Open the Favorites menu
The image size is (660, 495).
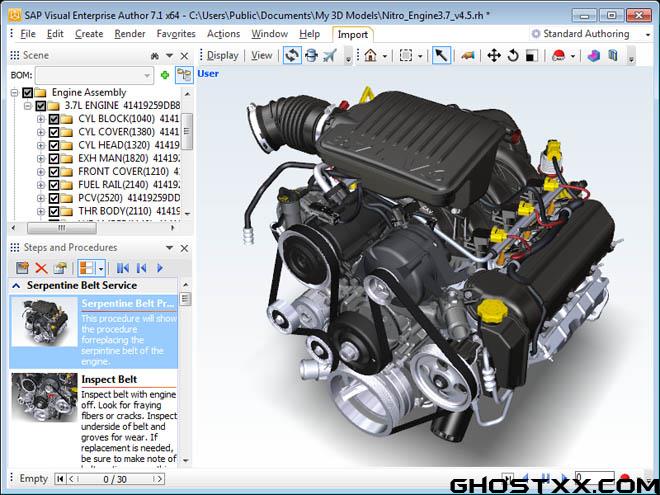pyautogui.click(x=176, y=34)
